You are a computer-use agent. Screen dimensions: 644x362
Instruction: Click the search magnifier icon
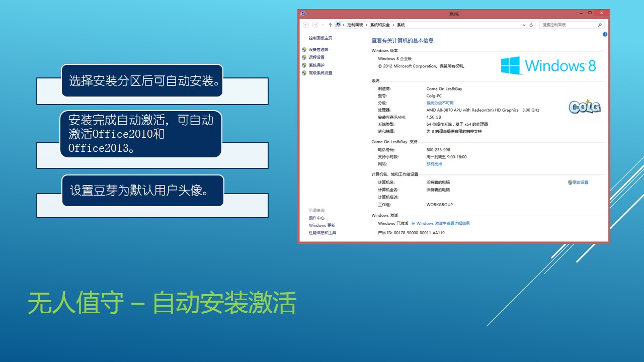click(x=600, y=25)
